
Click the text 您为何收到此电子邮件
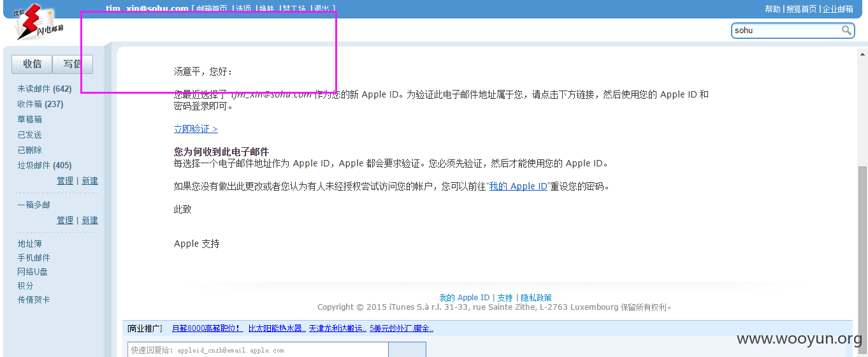[221, 152]
